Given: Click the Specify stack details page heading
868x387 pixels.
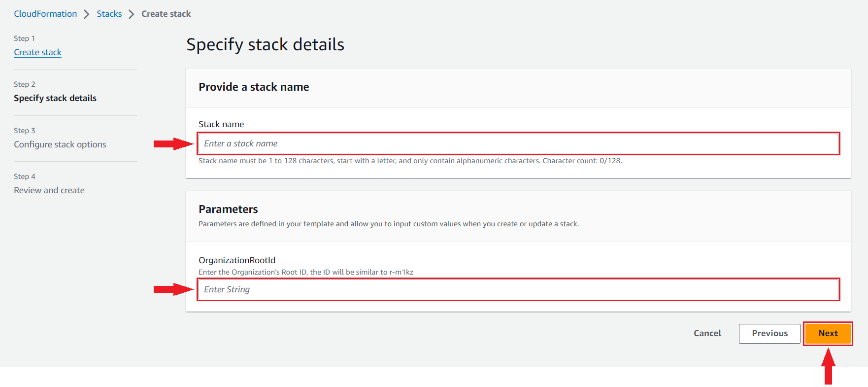Looking at the screenshot, I should [x=265, y=44].
